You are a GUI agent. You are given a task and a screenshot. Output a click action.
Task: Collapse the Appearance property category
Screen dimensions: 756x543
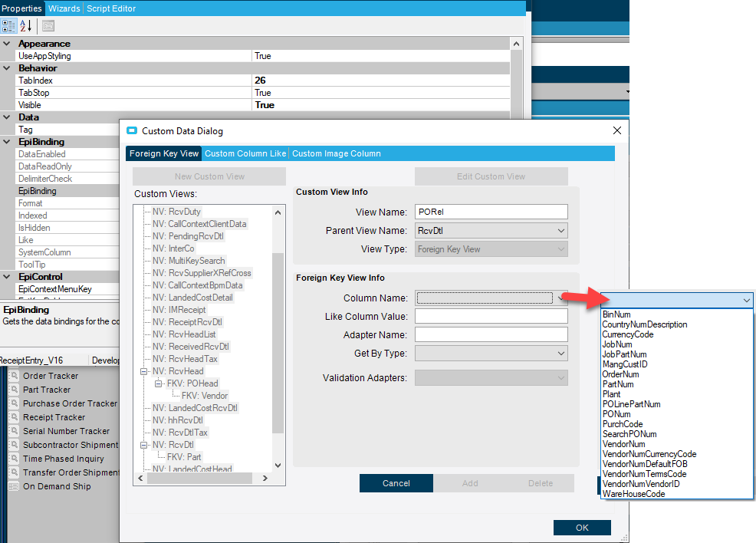pos(7,44)
